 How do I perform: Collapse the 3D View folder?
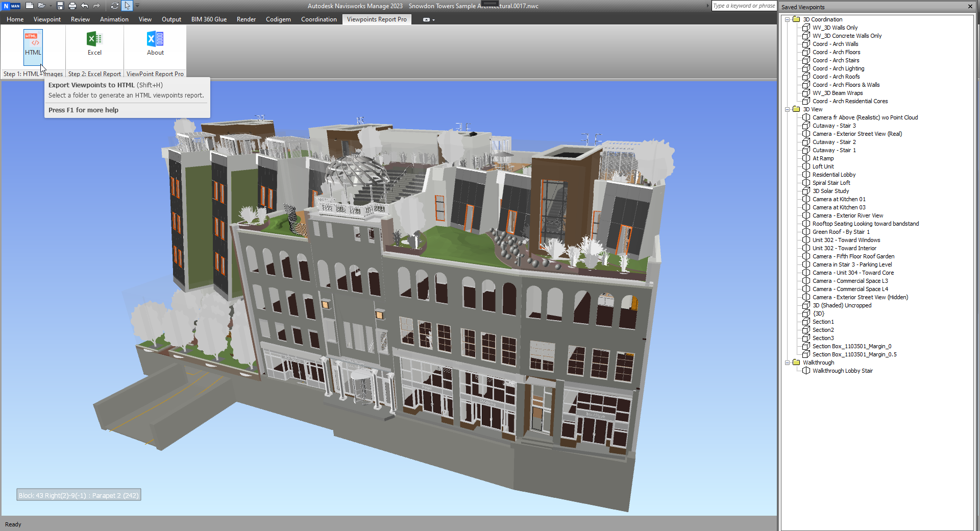788,109
